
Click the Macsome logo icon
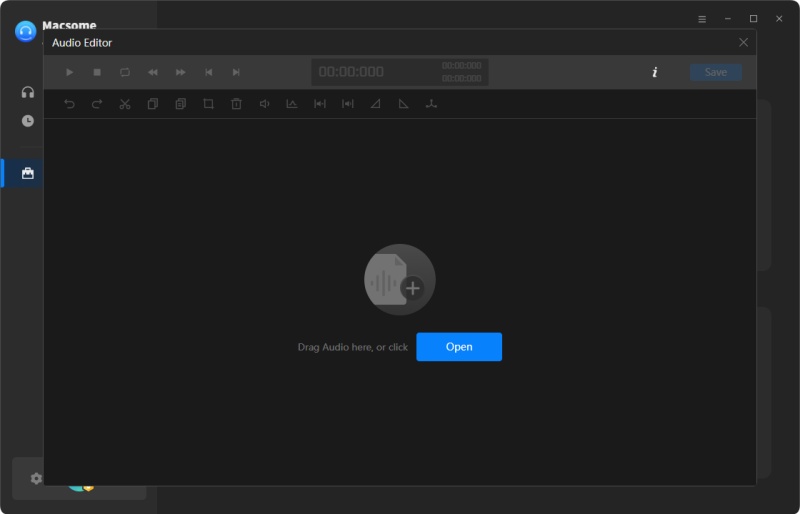26,32
